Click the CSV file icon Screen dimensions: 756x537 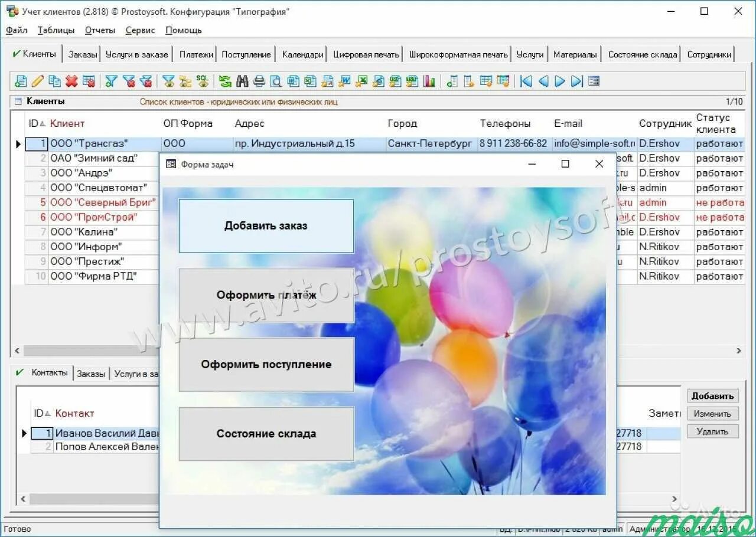[396, 81]
